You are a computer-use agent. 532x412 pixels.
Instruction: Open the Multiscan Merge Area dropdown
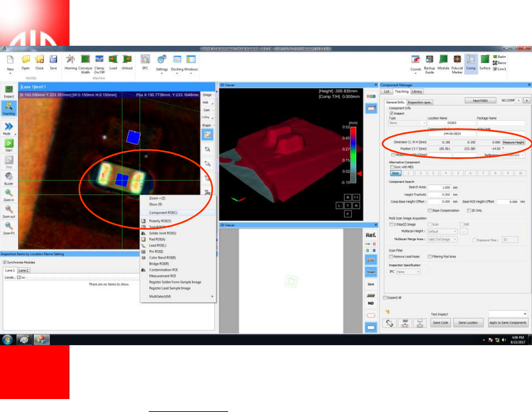click(442, 239)
